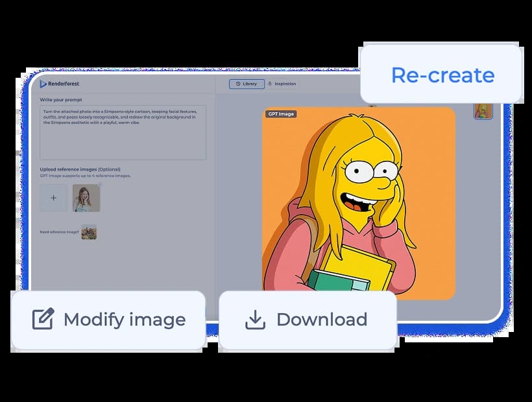Click the Modify image button label
The height and width of the screenshot is (402, 532).
coord(124,320)
